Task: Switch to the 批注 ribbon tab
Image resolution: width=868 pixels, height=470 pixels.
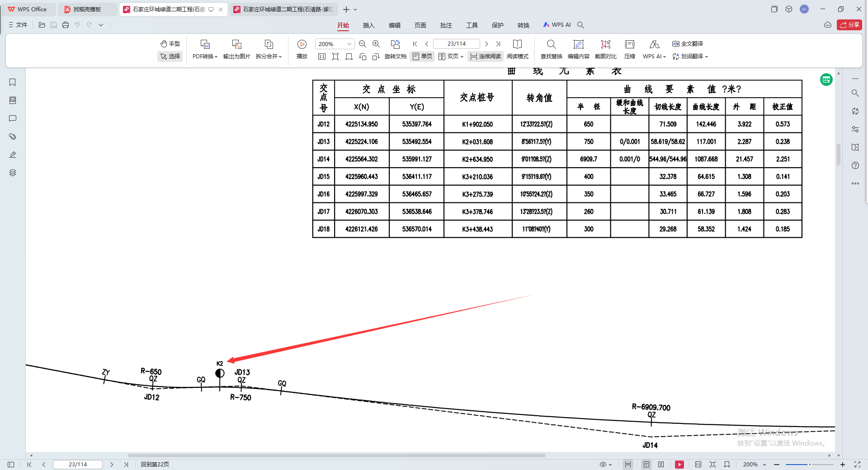Action: (x=446, y=25)
